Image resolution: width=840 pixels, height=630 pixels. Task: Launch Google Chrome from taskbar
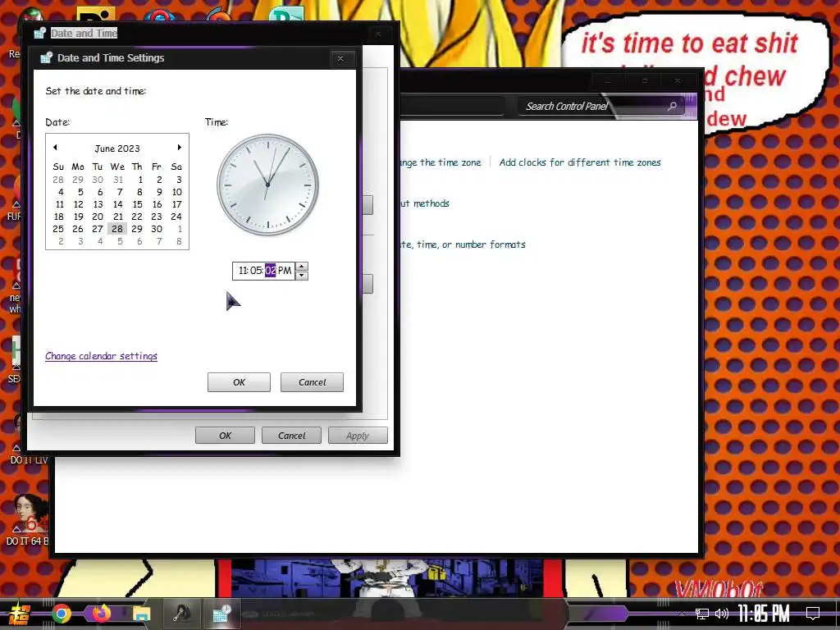pyautogui.click(x=62, y=614)
